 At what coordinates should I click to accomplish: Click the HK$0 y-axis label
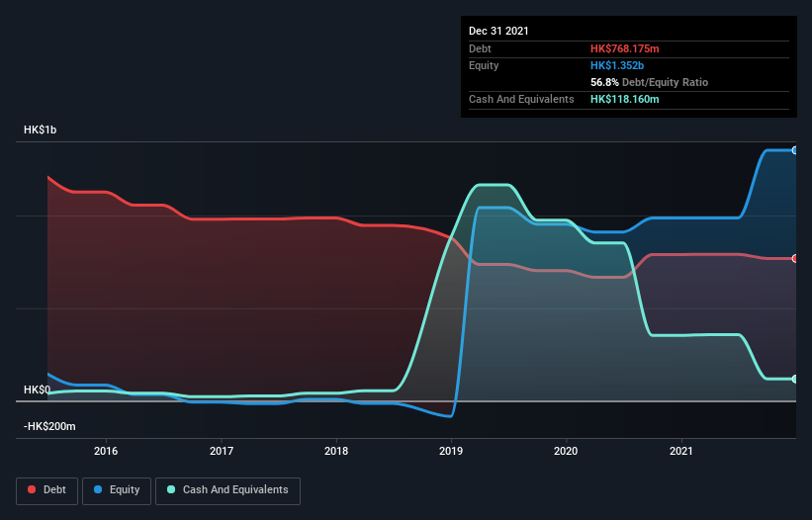pyautogui.click(x=38, y=390)
